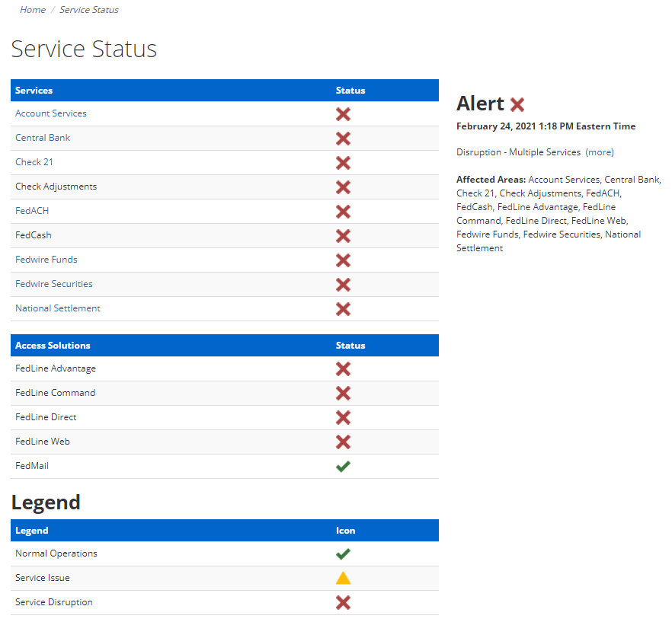672x622 pixels.
Task: Click Check 21 disruption X icon
Action: pos(344,163)
